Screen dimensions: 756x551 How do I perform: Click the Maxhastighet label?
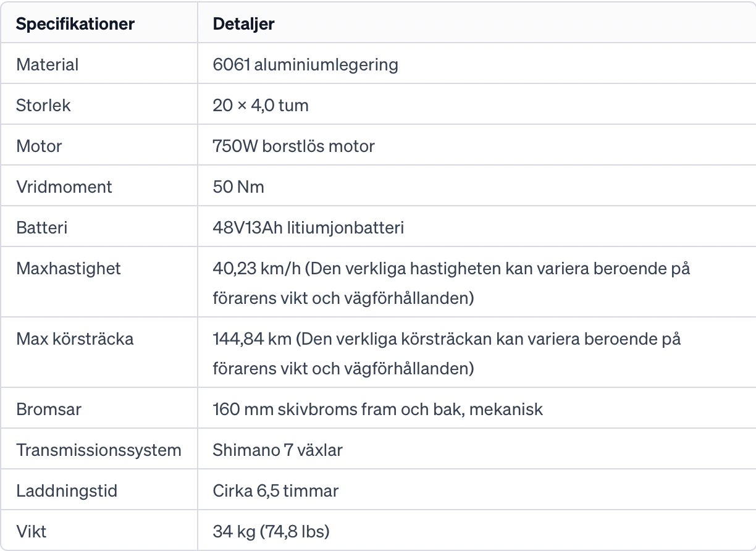tap(68, 268)
